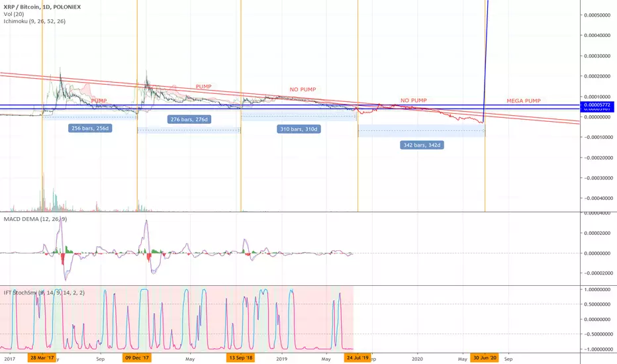Click the -0.00010000 price axis value

tap(597, 137)
